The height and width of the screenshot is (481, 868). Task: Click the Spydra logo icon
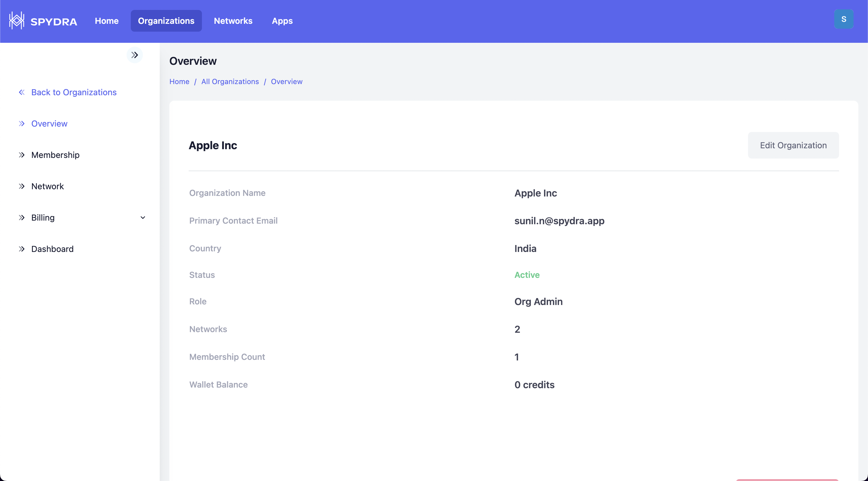click(17, 21)
